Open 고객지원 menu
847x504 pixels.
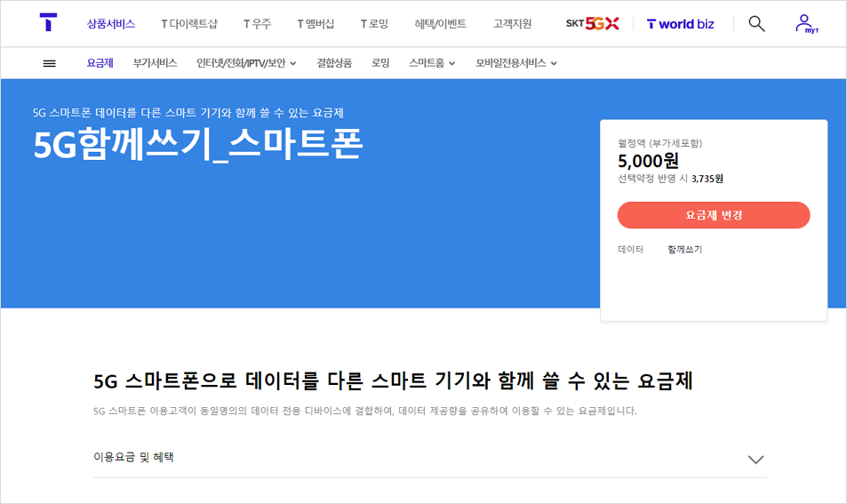512,24
